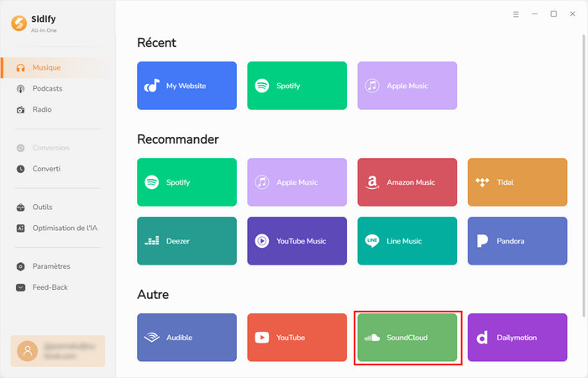The image size is (588, 378).
Task: Click the Radio camera icon
Action: click(22, 109)
